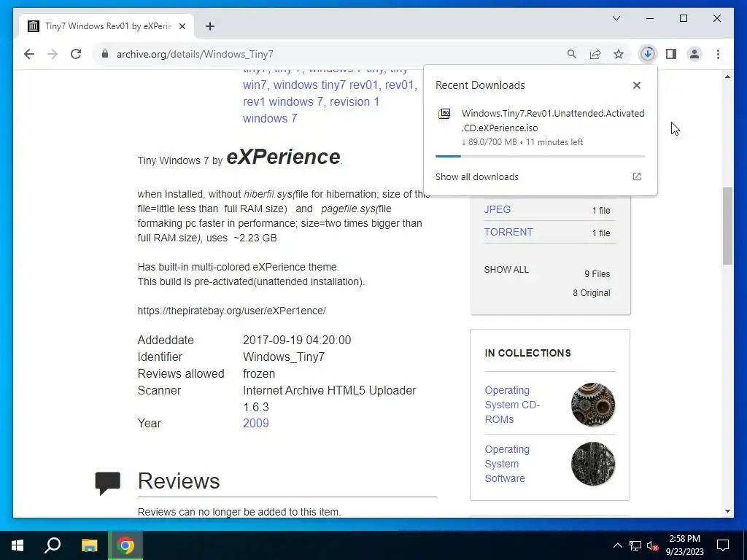Image resolution: width=747 pixels, height=560 pixels.
Task: Click the scrollbar up arrow
Action: click(x=727, y=77)
